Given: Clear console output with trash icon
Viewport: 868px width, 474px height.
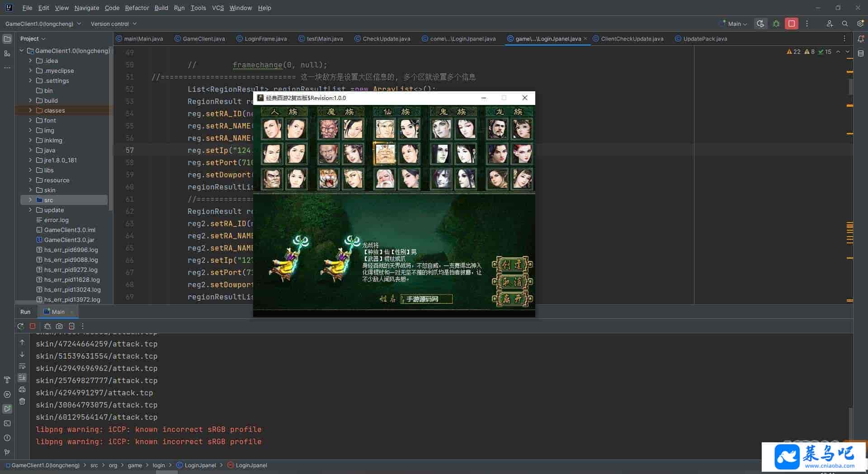Looking at the screenshot, I should tap(22, 401).
